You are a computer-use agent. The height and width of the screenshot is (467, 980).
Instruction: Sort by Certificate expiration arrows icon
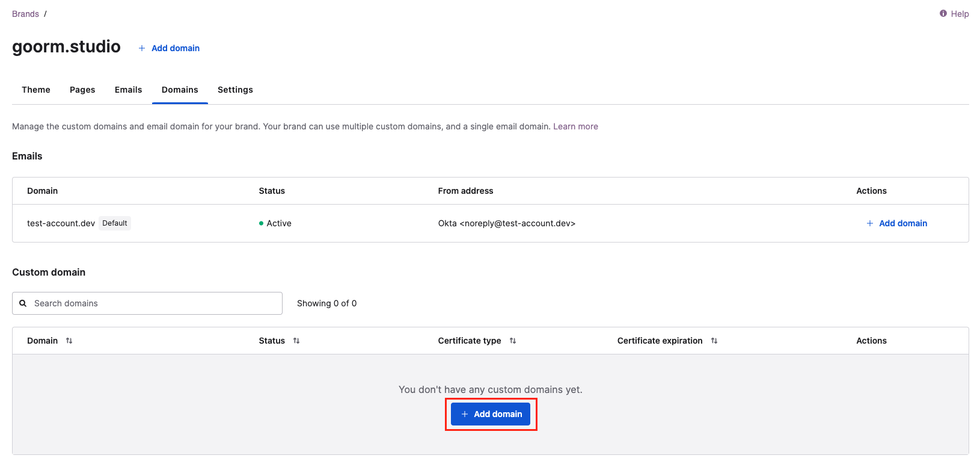[x=714, y=341]
